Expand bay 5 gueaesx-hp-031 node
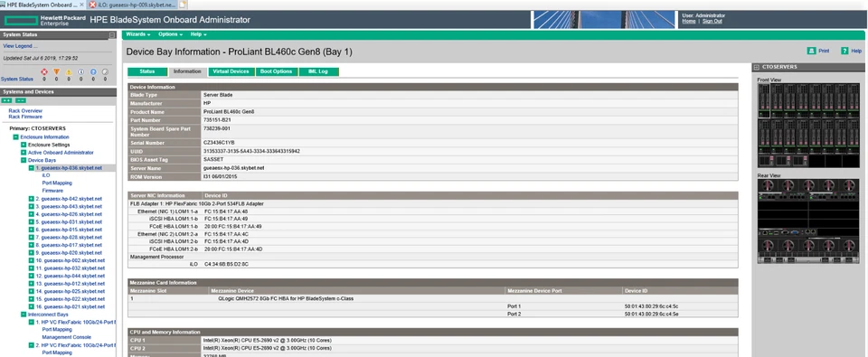The image size is (868, 357). click(32, 221)
